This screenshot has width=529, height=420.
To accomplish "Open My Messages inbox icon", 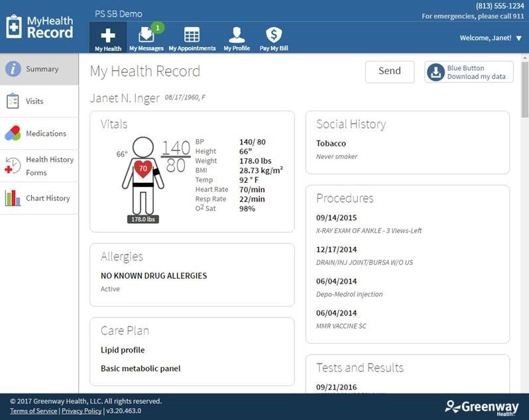I will click(146, 34).
